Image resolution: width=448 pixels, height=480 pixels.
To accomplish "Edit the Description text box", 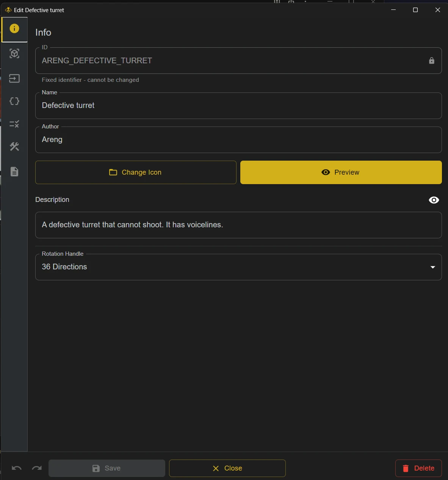I will [238, 225].
